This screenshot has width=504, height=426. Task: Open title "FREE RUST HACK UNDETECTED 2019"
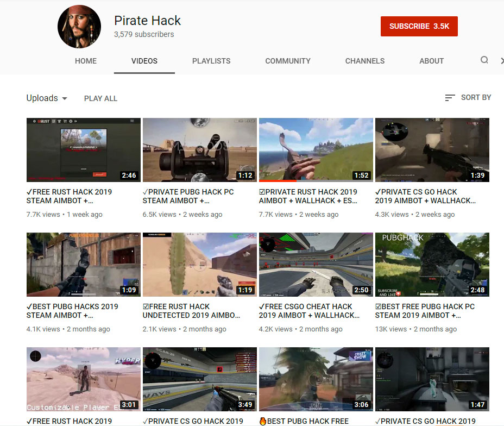tap(191, 311)
